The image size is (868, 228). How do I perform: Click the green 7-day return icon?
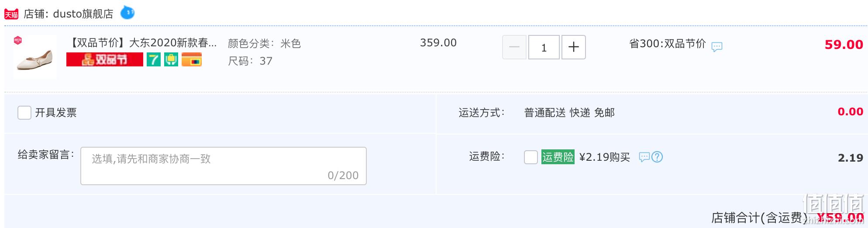pyautogui.click(x=154, y=59)
